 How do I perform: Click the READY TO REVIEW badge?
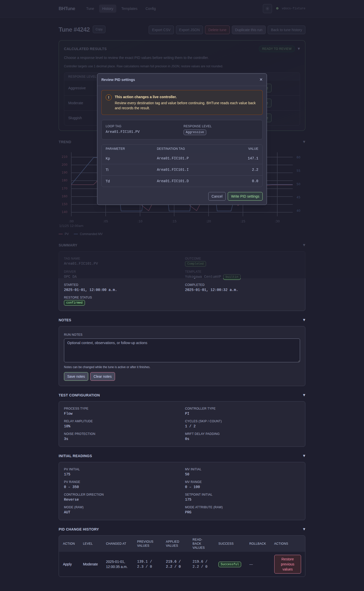tap(277, 49)
